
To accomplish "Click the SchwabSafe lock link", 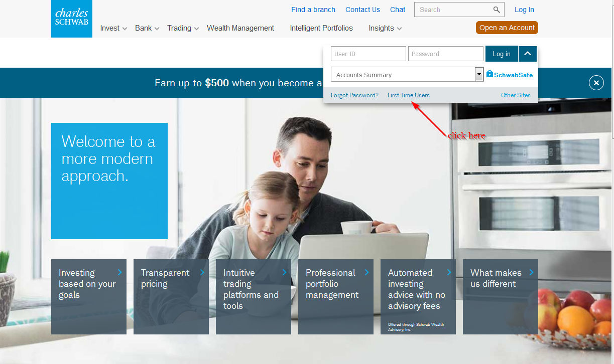I will click(x=510, y=74).
